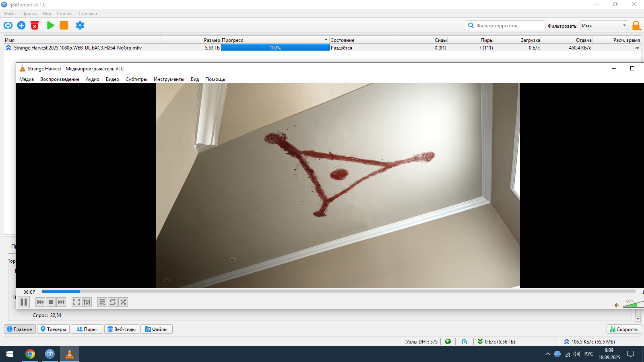Adjust the VLC volume slider at 60%
644x362 pixels.
tap(634, 305)
